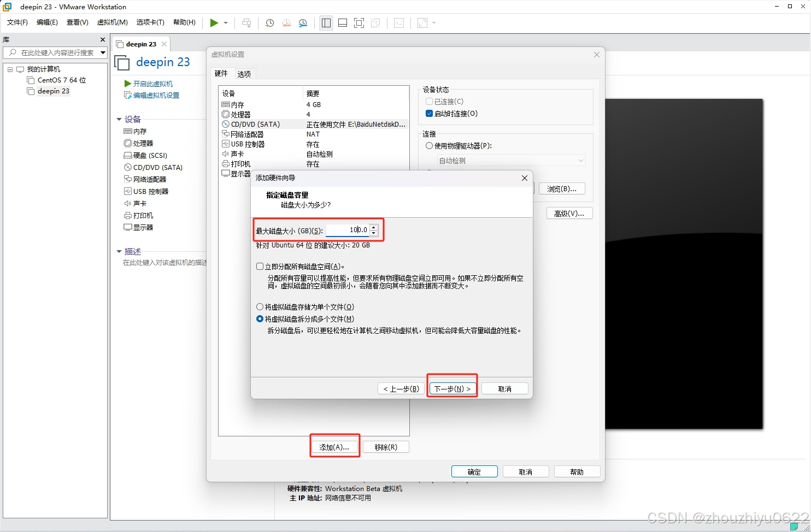Screen dimensions: 811x532
Task: Open the 编辑(E) menu
Action: click(x=47, y=22)
